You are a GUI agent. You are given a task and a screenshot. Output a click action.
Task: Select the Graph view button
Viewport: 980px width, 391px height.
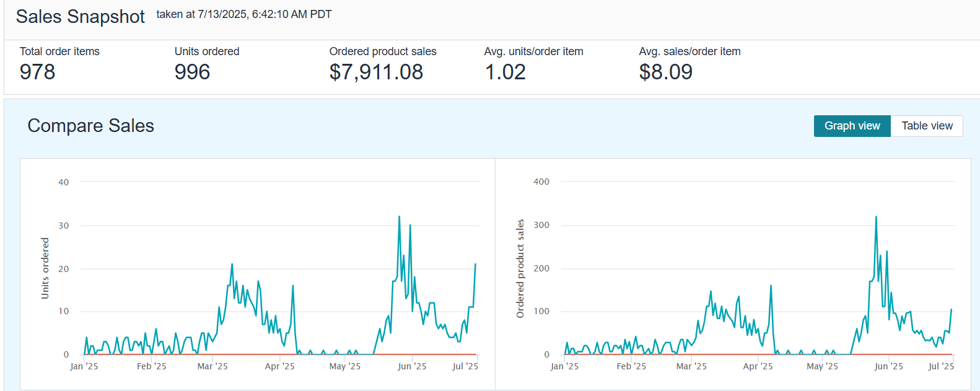(852, 126)
